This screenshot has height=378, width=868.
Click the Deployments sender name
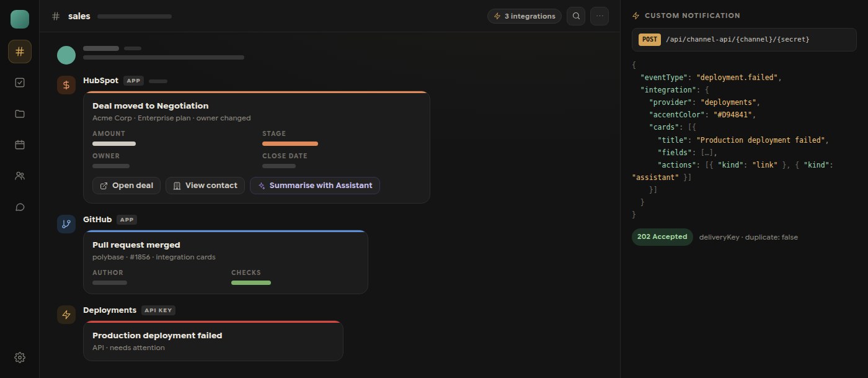tap(110, 310)
